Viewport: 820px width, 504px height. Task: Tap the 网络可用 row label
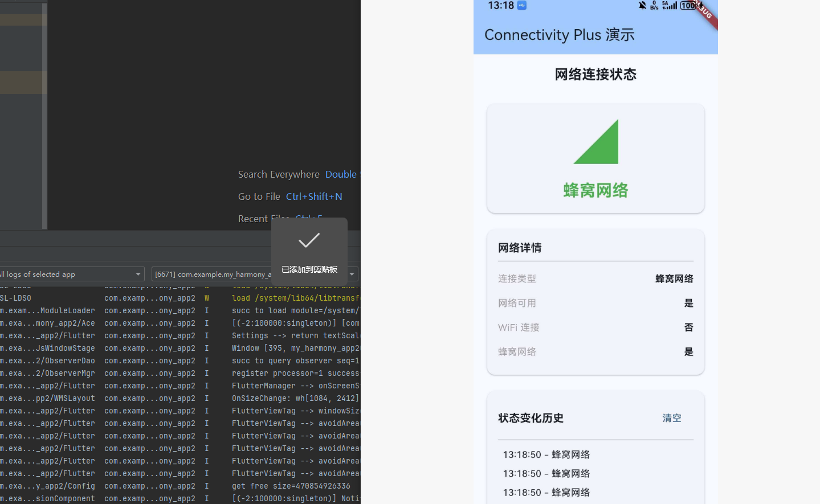tap(517, 303)
